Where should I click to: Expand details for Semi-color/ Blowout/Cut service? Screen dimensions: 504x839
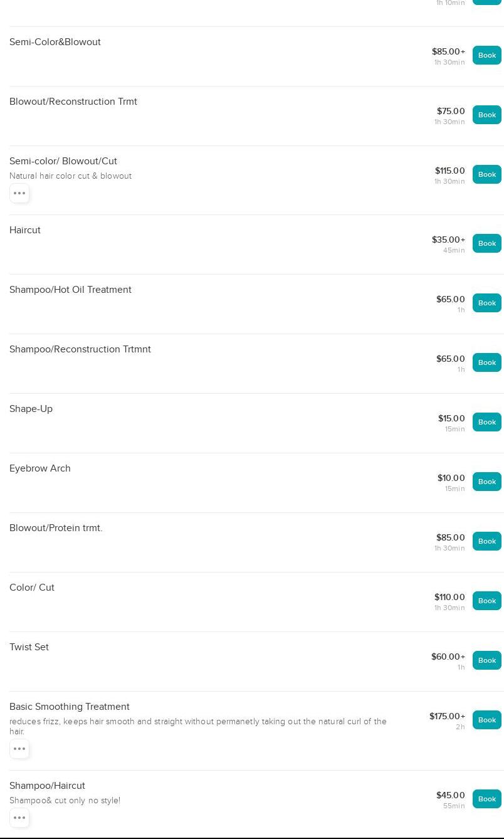19,193
